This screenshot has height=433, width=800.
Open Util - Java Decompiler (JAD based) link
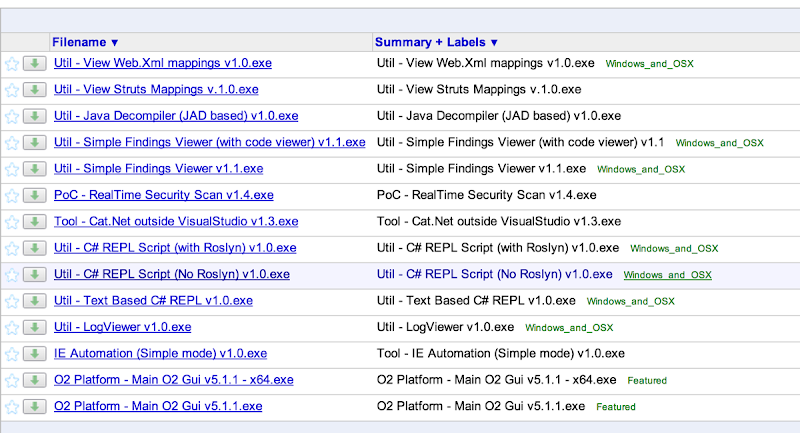click(x=176, y=116)
